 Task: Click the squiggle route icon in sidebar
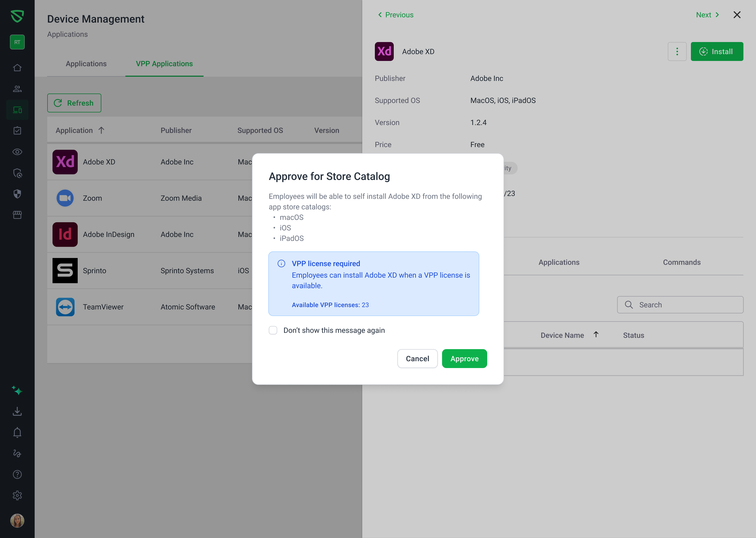click(17, 453)
